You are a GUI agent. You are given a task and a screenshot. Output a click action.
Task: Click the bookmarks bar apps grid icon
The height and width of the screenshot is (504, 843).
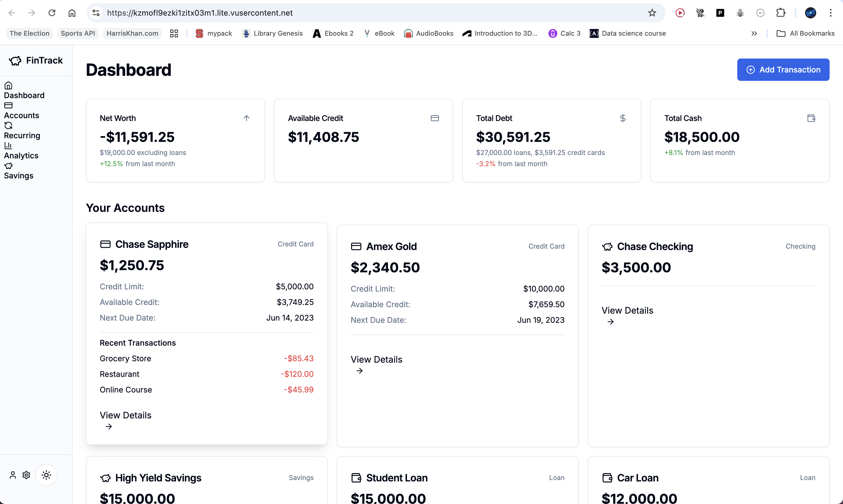(x=174, y=33)
